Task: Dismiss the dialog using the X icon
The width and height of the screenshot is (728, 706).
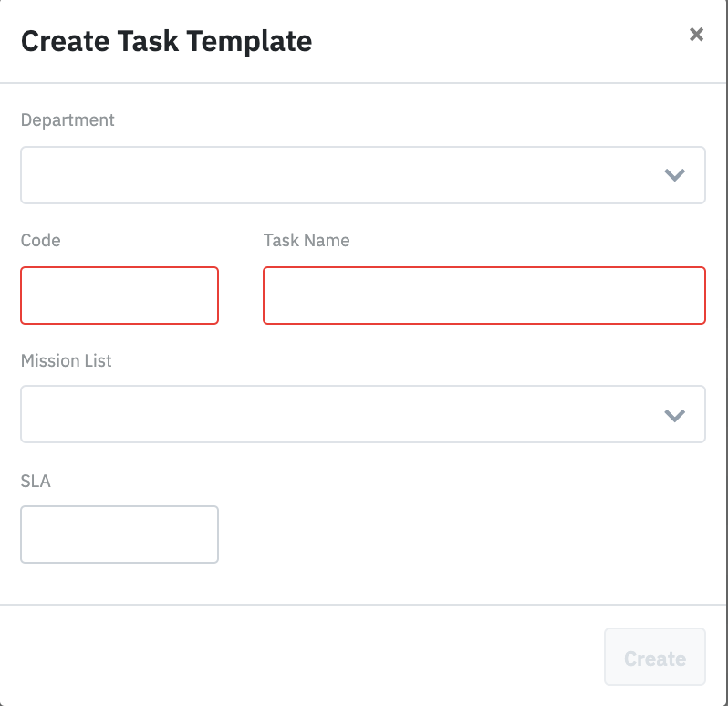Action: (x=696, y=35)
